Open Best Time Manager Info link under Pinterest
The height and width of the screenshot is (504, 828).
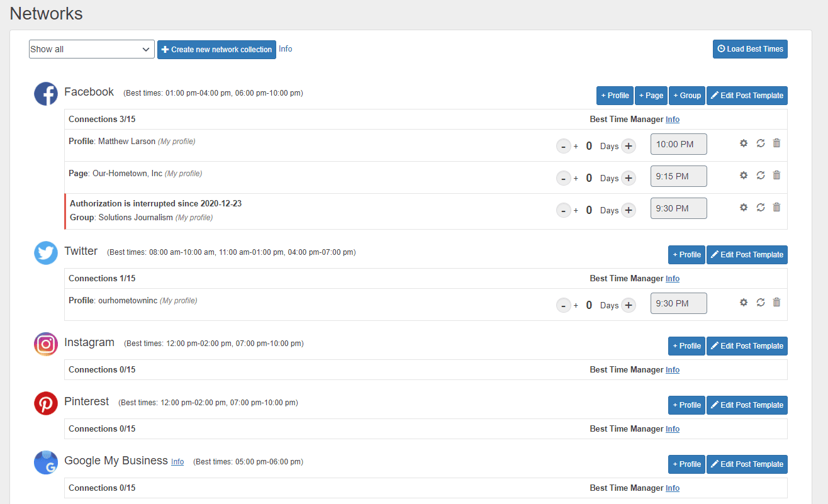pyautogui.click(x=673, y=429)
